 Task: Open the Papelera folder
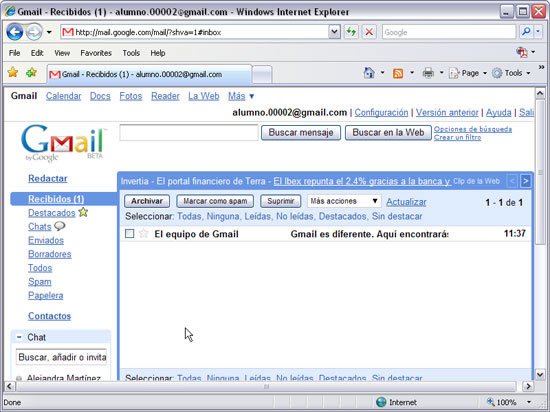pos(46,296)
